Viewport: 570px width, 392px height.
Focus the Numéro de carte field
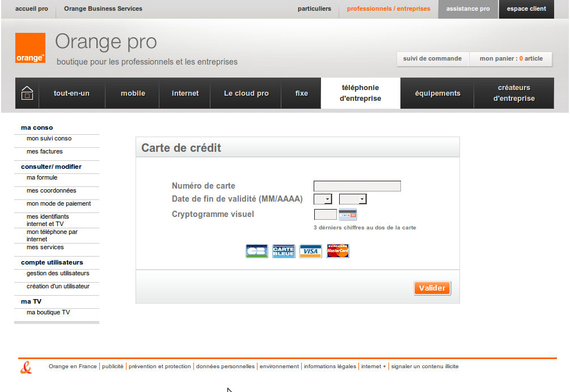click(357, 186)
